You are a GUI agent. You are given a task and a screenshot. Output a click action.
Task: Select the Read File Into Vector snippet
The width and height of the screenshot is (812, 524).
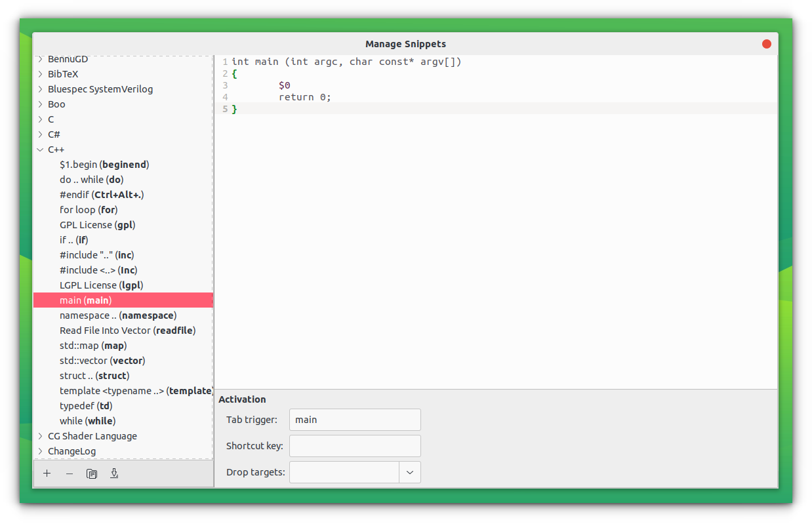pos(127,330)
